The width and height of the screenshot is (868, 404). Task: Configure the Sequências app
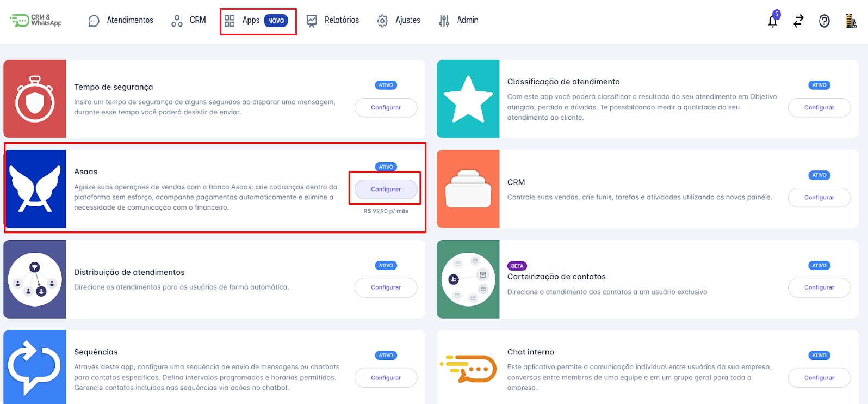[386, 377]
